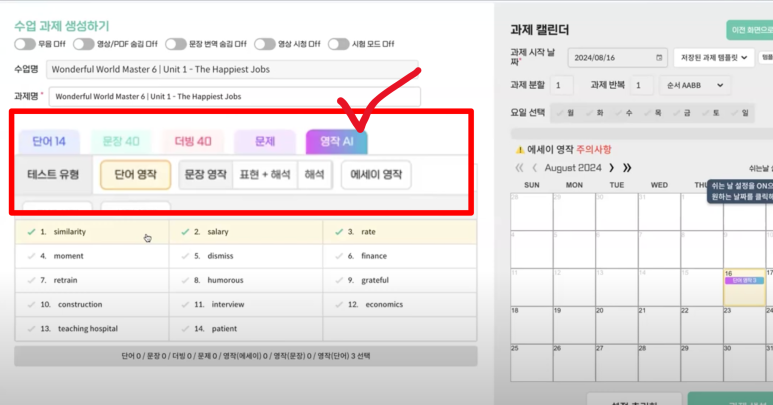Toggle the 영상/PDF 숨김 switch

(x=83, y=44)
